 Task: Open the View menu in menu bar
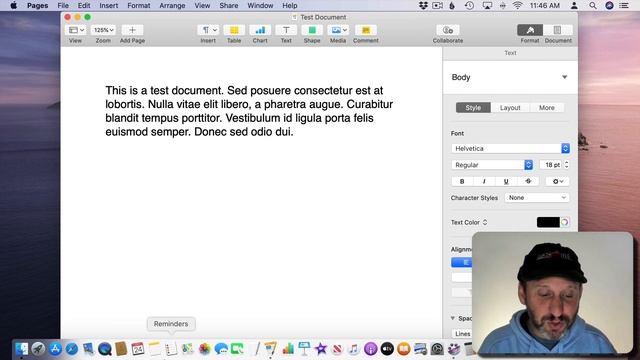tap(202, 5)
